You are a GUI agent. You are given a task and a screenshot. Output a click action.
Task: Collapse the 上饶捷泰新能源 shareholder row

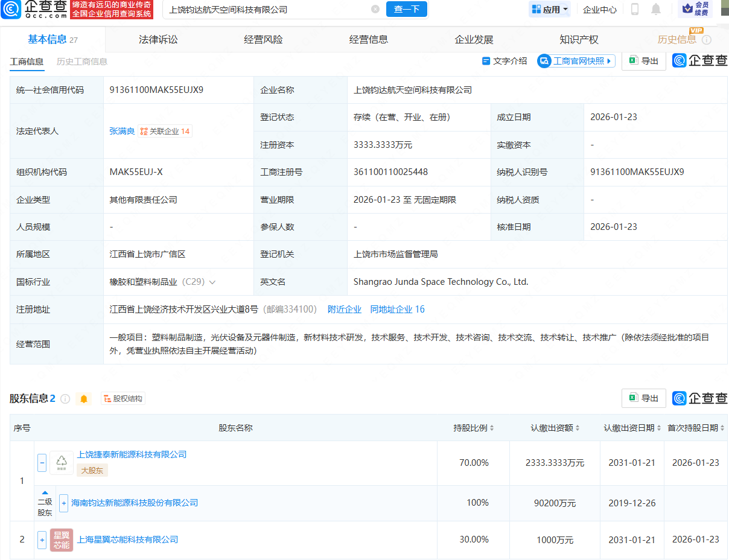point(42,462)
